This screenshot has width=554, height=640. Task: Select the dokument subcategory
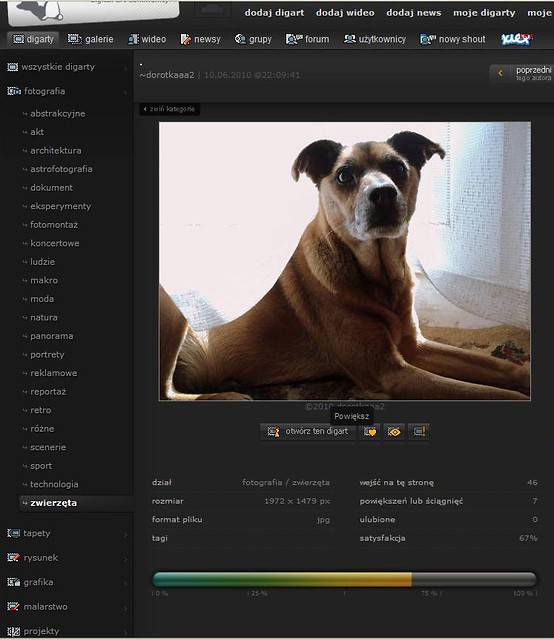tap(51, 188)
